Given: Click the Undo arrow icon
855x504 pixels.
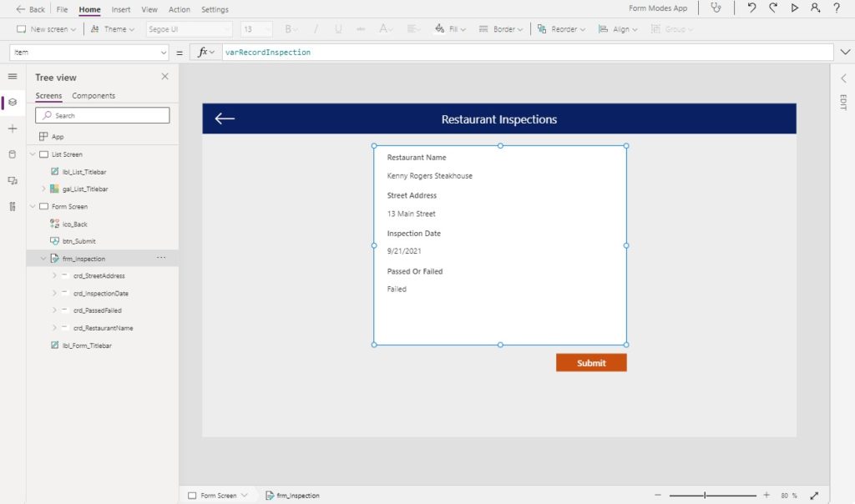Looking at the screenshot, I should tap(751, 8).
